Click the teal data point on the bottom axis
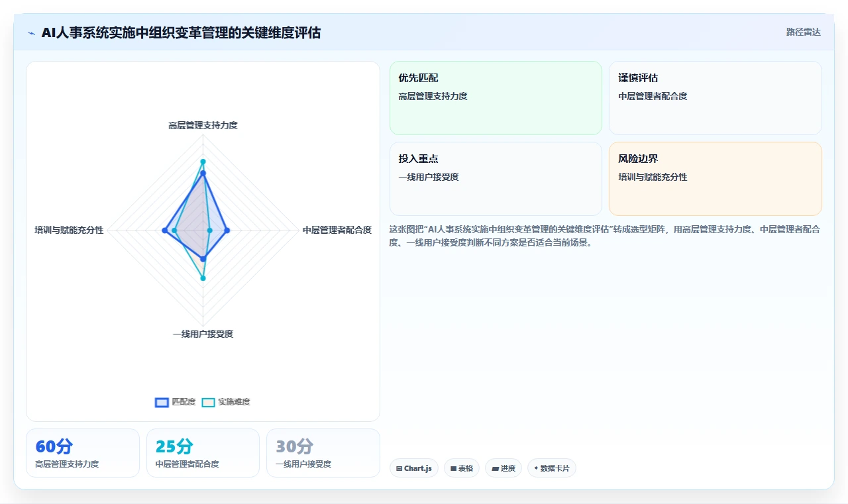Image resolution: width=848 pixels, height=504 pixels. point(203,278)
